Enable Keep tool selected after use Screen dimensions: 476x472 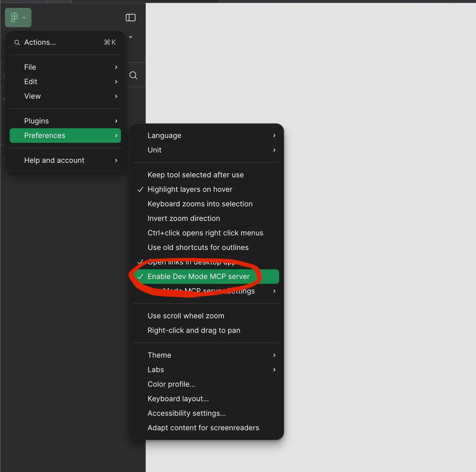pos(206,175)
